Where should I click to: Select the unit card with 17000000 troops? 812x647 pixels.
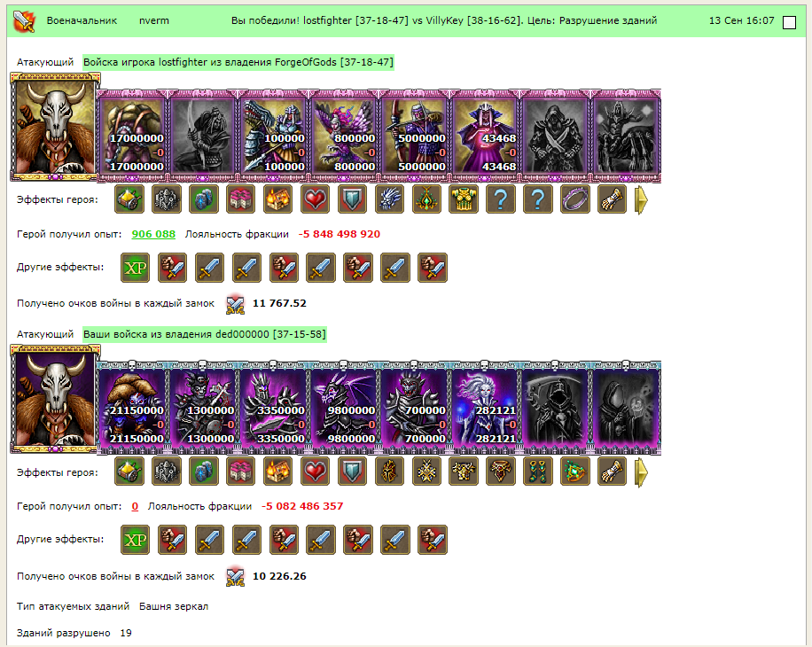pos(133,135)
